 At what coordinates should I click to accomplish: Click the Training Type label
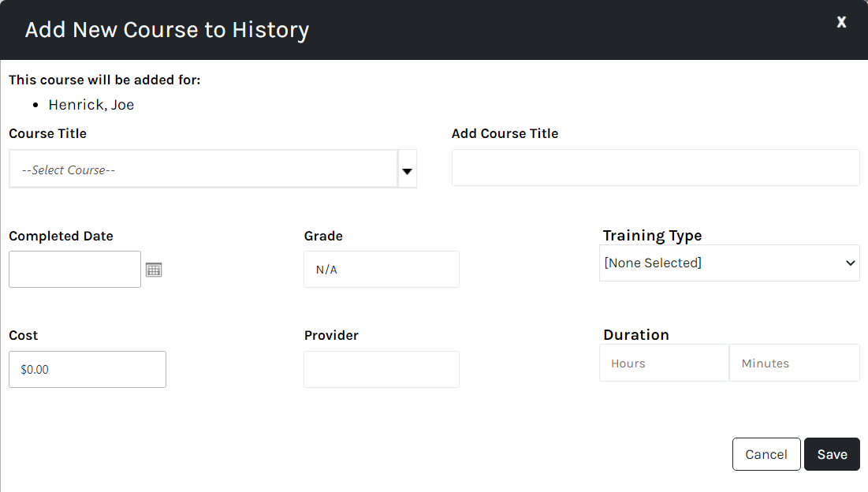[652, 235]
